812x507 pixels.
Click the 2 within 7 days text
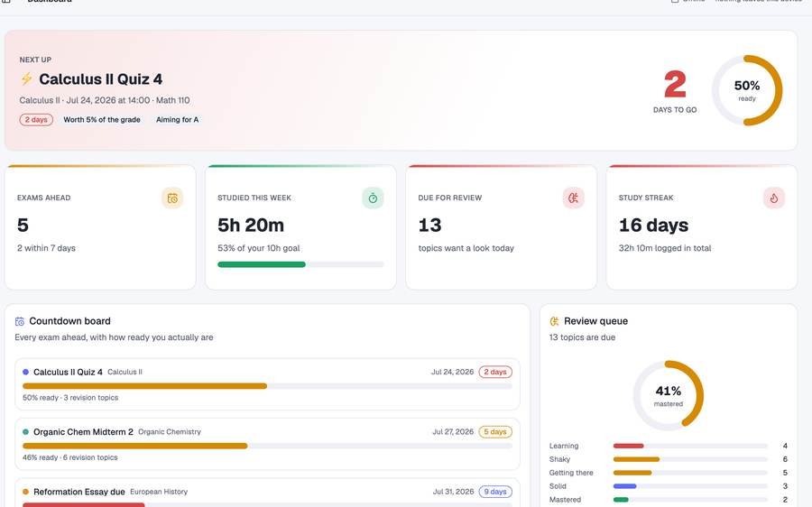[x=46, y=248]
